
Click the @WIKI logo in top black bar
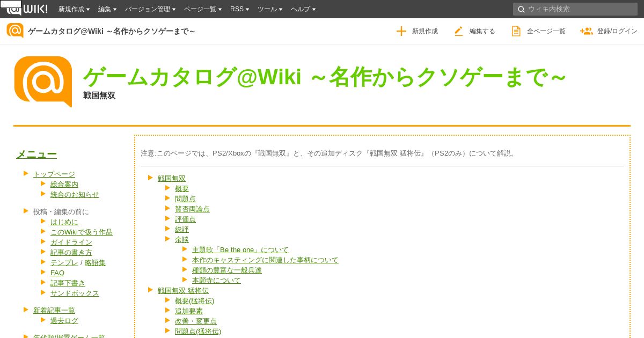(x=27, y=9)
